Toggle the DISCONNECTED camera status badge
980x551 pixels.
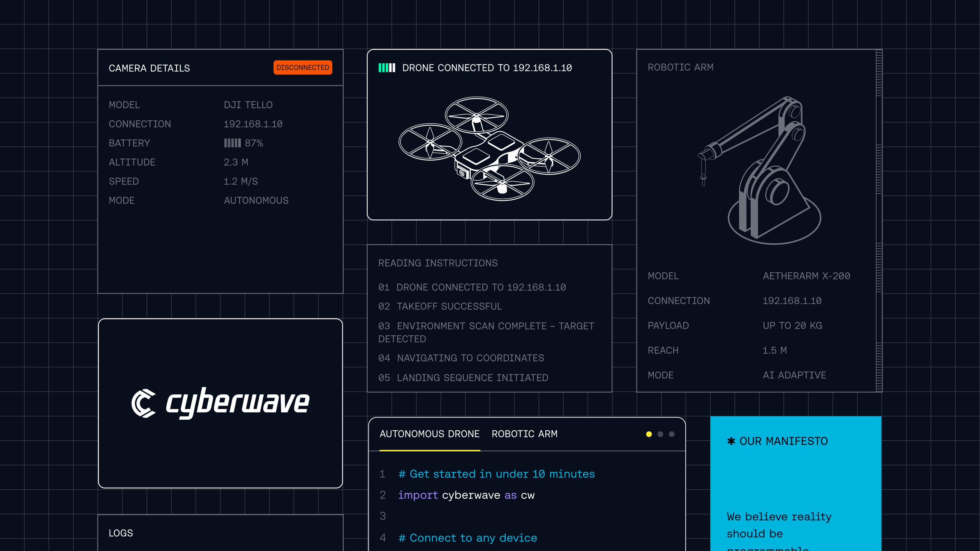pyautogui.click(x=303, y=67)
